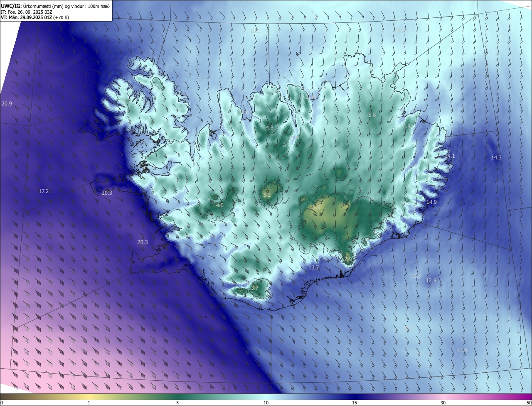Pick the 20.3 label in the bay above Reykjanes

[x=143, y=242]
